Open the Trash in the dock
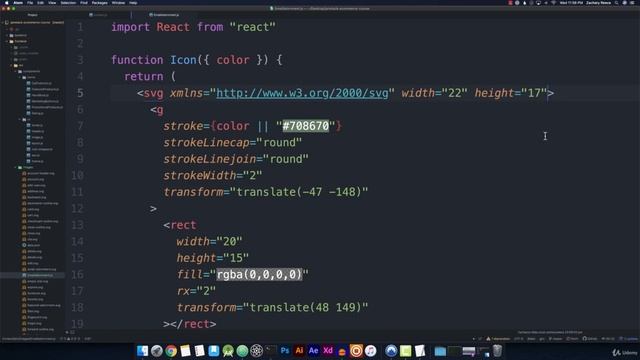 click(497, 351)
